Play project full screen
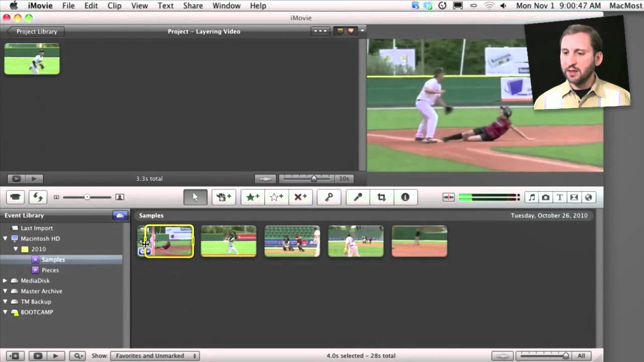The image size is (644, 362). (16, 178)
